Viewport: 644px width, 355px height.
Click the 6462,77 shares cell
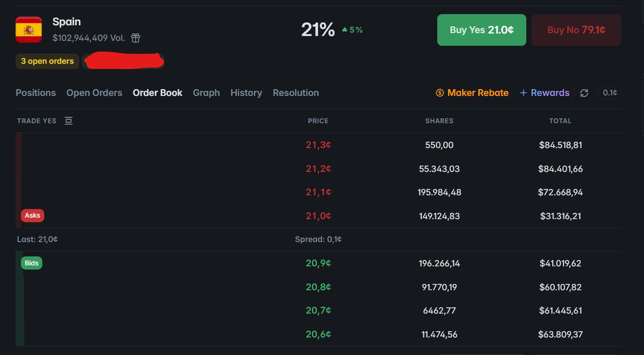[x=440, y=310]
